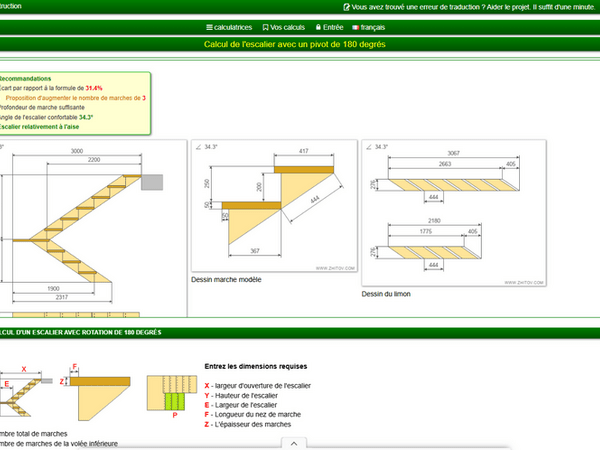Change language via français flag

(x=373, y=27)
